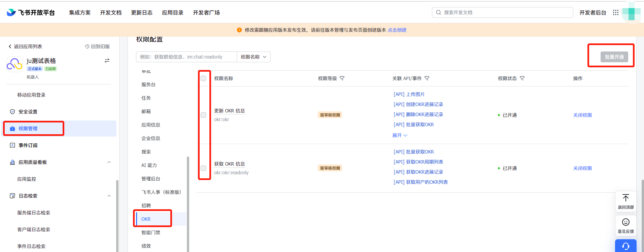The image size is (644, 252).
Task: Click the 权限管理 lock icon
Action: pos(12,129)
